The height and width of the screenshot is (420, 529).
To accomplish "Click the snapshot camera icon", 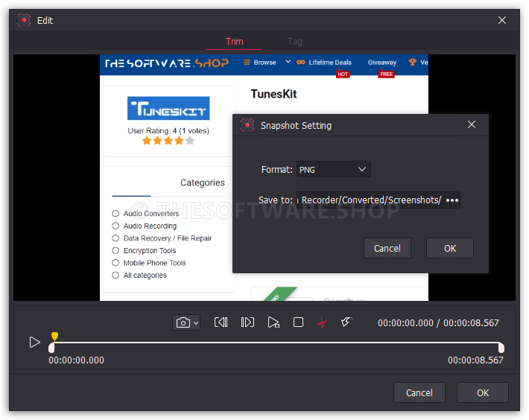I will [x=183, y=322].
